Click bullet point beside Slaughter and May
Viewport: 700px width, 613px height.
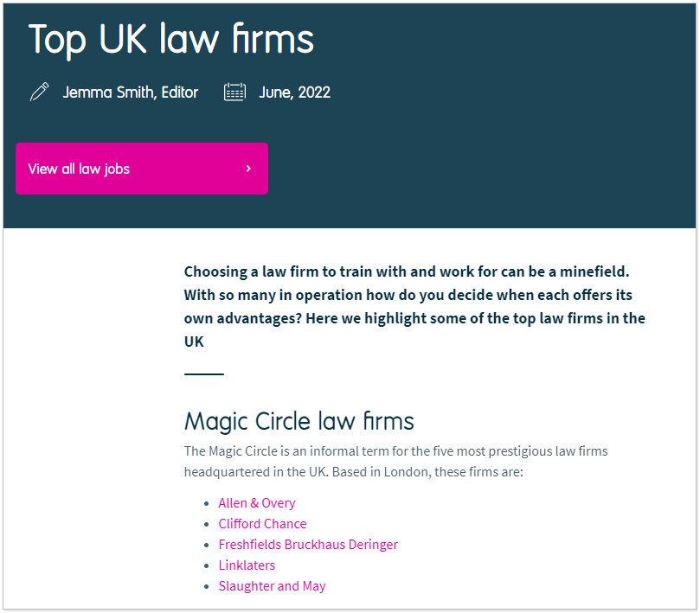tap(206, 587)
